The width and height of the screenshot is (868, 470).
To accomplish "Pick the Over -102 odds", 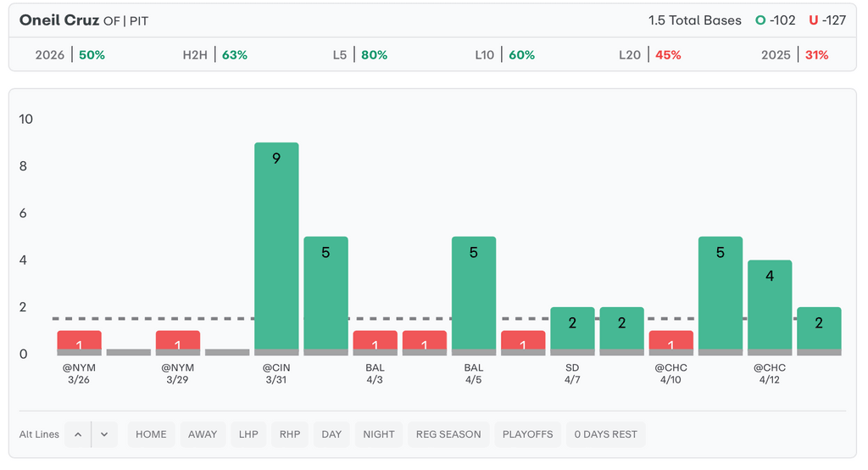I will tap(776, 20).
